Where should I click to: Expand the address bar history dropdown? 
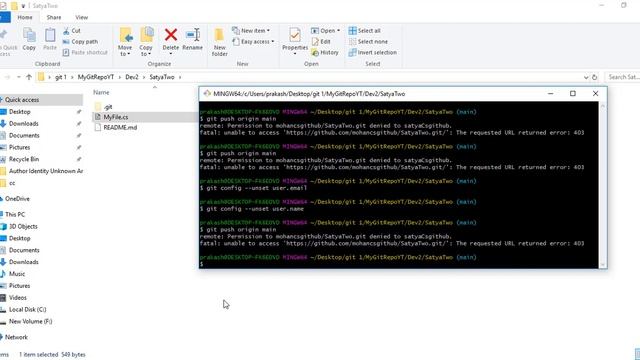(586, 77)
